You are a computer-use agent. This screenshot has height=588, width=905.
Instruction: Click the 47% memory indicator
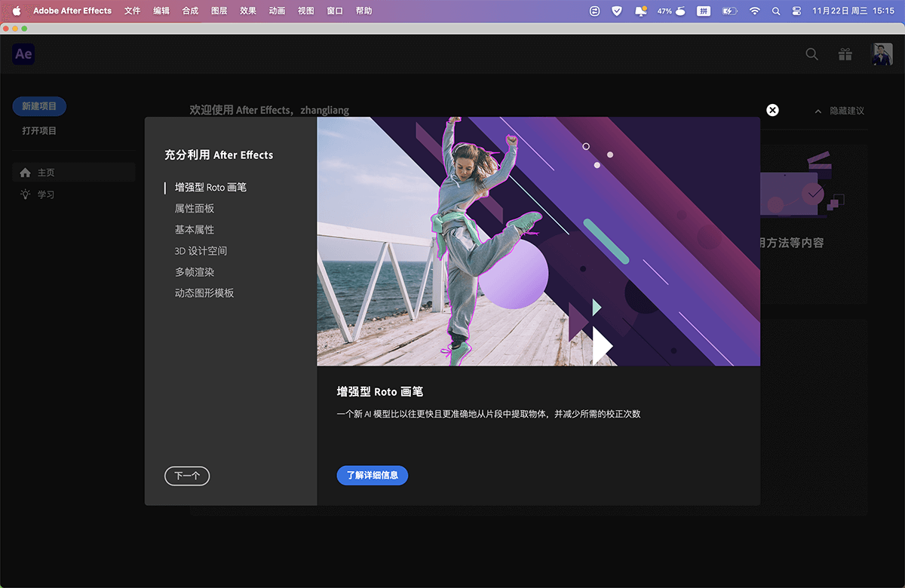pos(670,11)
